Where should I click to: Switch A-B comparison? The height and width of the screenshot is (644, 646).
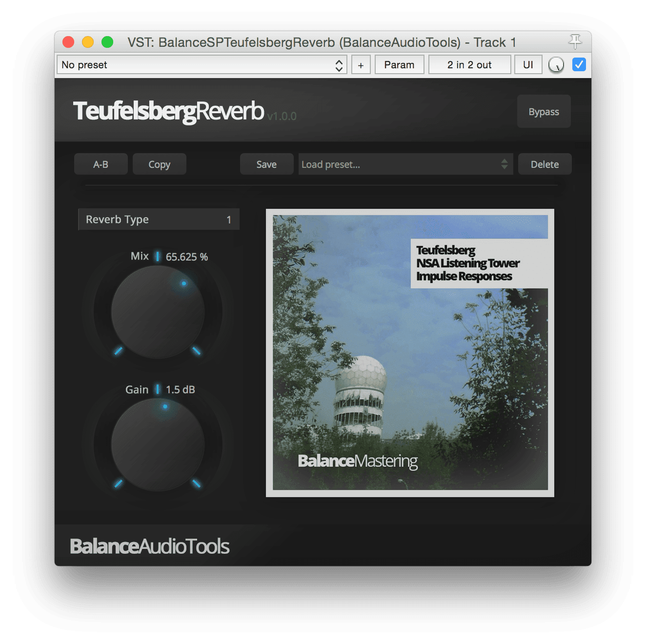[x=101, y=164]
